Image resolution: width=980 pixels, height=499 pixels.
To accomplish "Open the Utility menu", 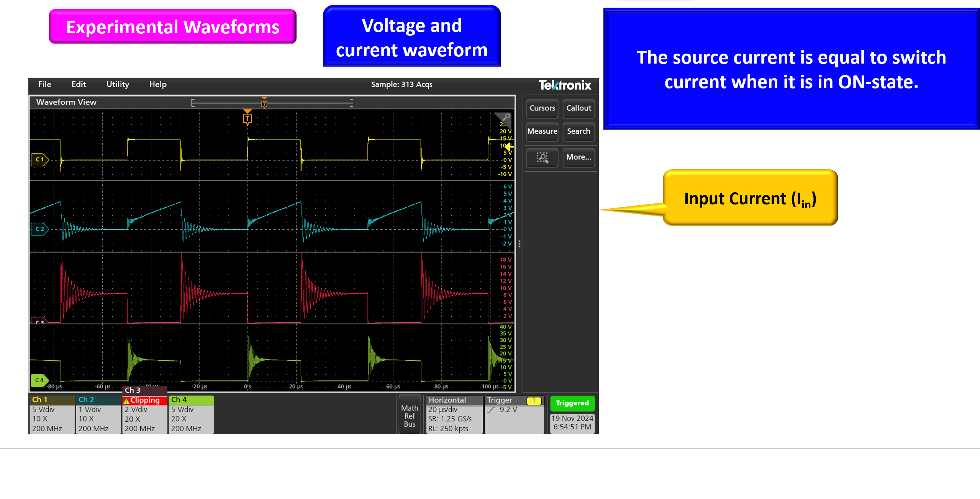I will pyautogui.click(x=118, y=84).
